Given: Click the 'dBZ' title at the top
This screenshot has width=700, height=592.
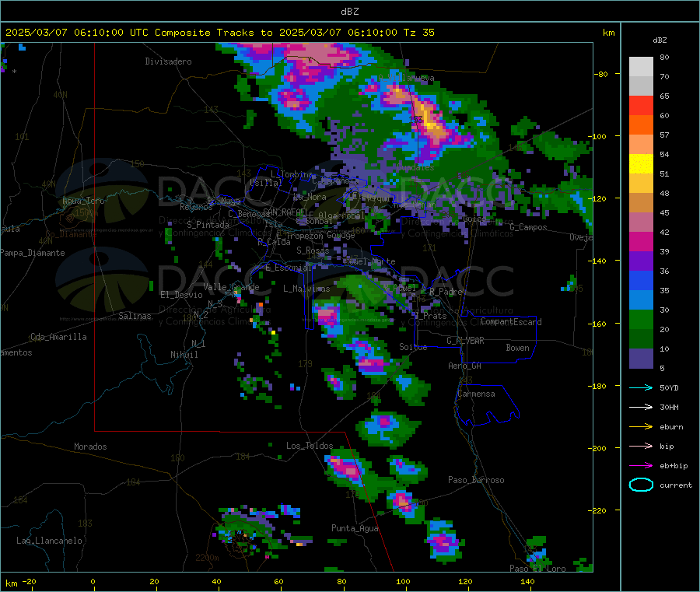Looking at the screenshot, I should 349,11.
